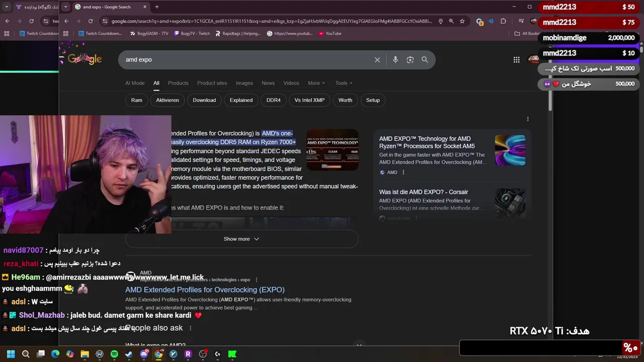Viewport: 644px width, 362px height.
Task: Open Discord from the taskbar
Action: (144, 354)
